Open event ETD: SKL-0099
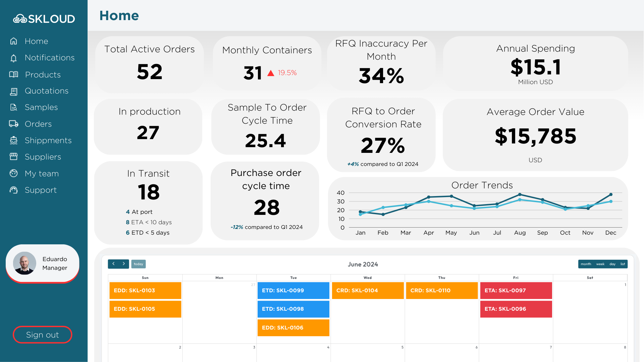This screenshot has height=362, width=644. (x=293, y=291)
